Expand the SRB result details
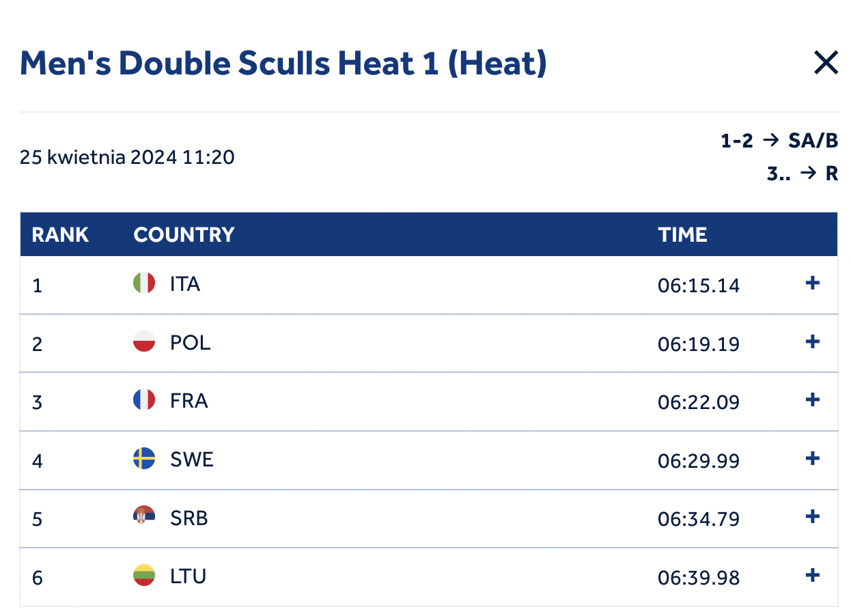The height and width of the screenshot is (616, 851). pyautogui.click(x=812, y=516)
